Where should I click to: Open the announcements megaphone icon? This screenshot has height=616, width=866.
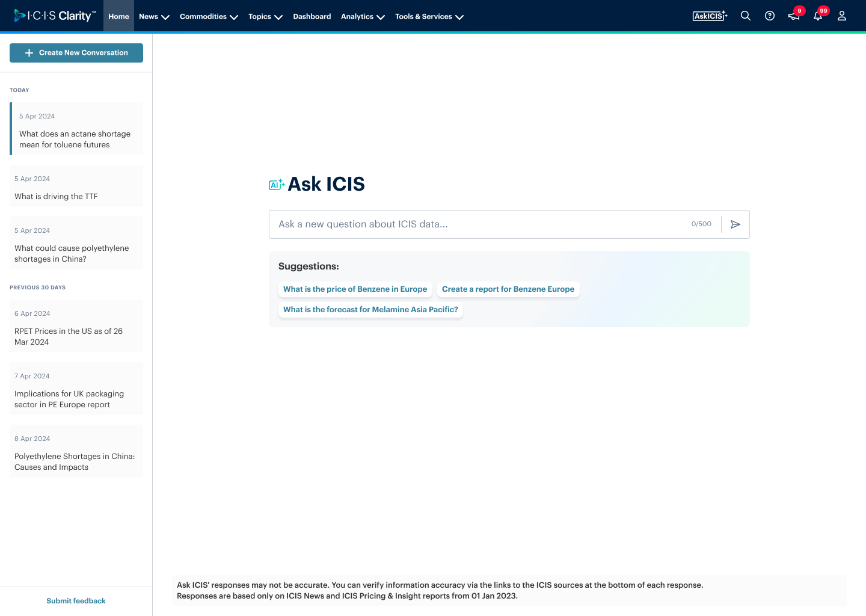tap(794, 16)
